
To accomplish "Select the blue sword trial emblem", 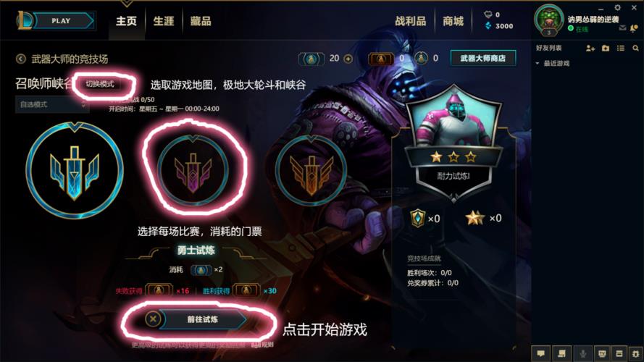I will coord(75,169).
